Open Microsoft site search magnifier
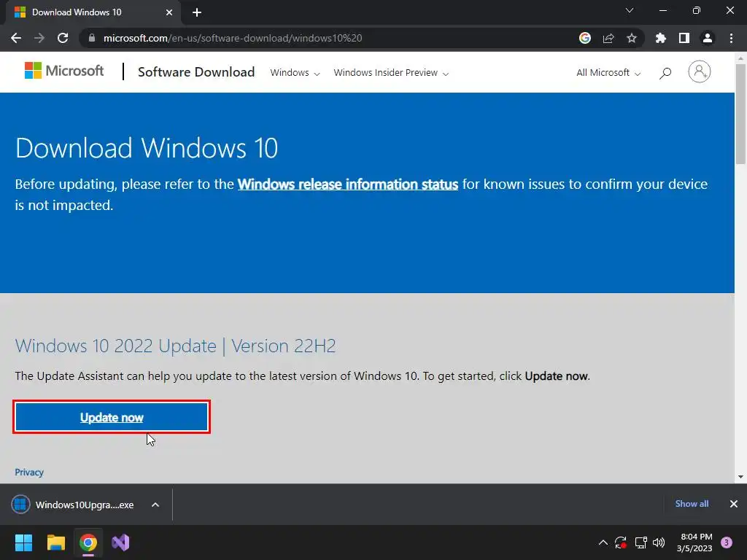The image size is (747, 560). coord(665,73)
